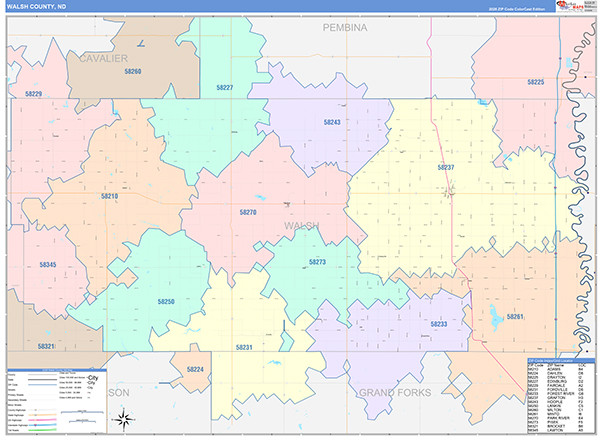Click the pink US Highways legend line
Viewport: 600px width, 436px height.
coord(42,420)
